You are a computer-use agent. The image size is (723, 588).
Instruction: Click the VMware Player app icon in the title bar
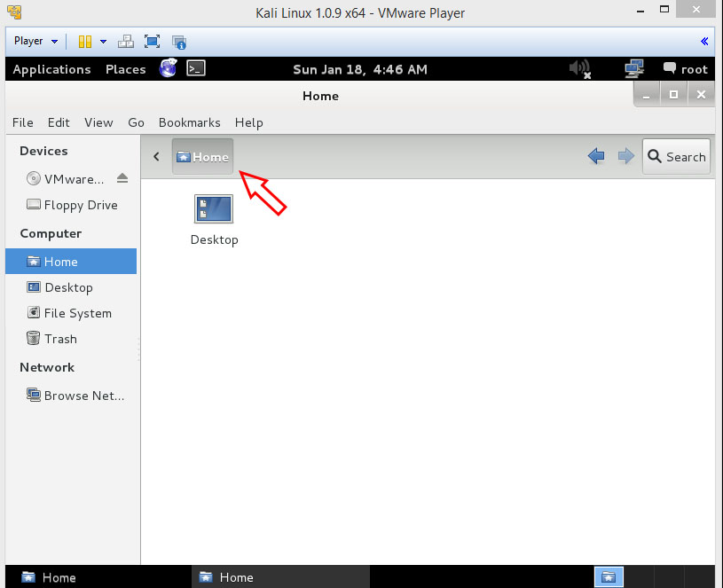(14, 12)
